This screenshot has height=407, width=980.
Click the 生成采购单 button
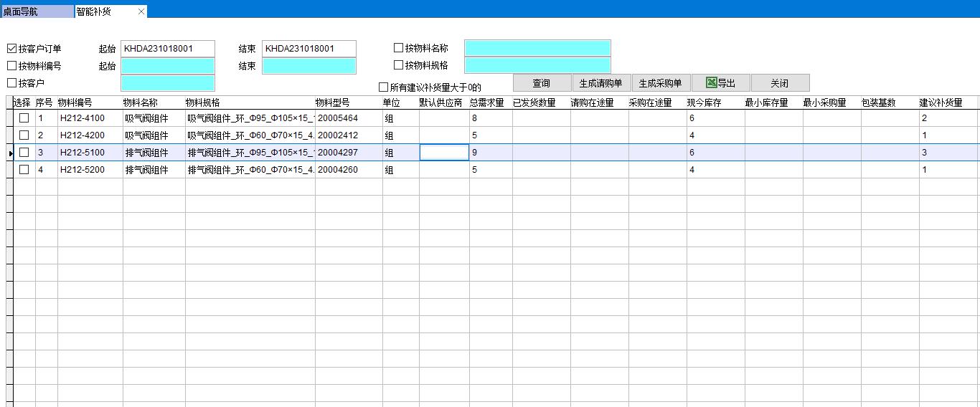point(660,83)
